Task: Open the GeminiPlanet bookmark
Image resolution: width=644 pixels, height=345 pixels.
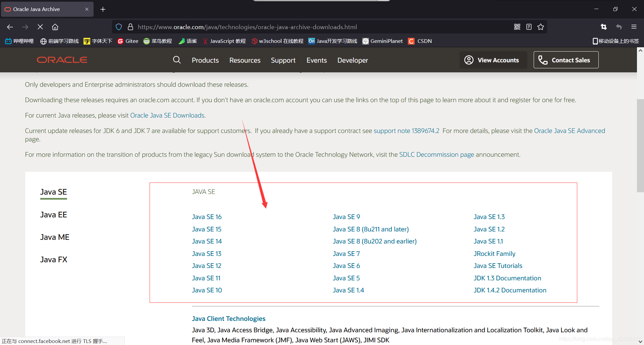Action: coord(382,41)
